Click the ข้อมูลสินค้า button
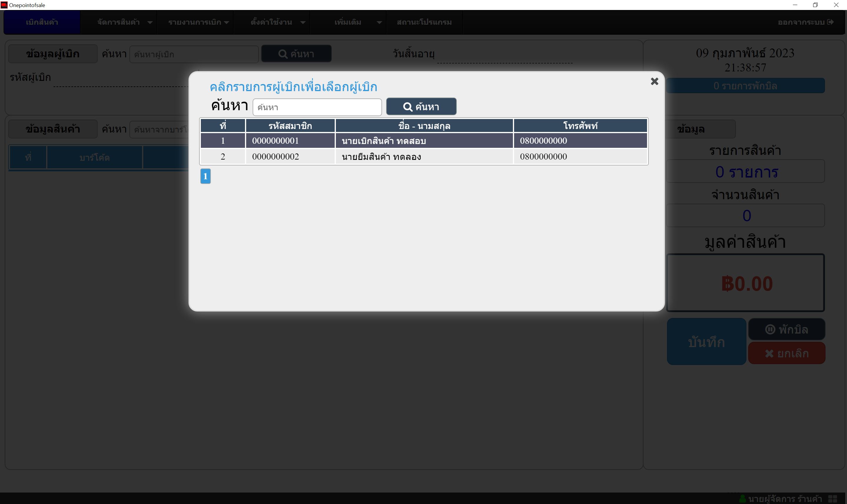The width and height of the screenshot is (847, 504). (x=53, y=129)
